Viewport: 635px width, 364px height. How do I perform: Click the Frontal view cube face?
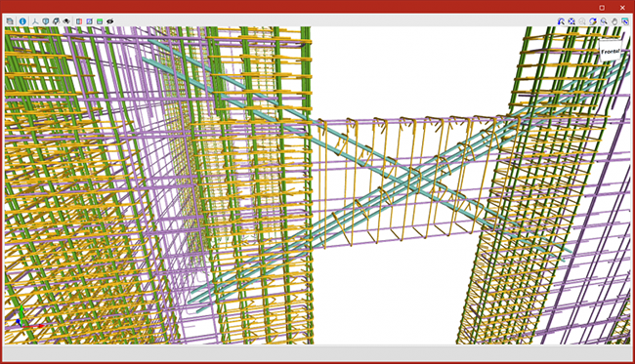610,52
